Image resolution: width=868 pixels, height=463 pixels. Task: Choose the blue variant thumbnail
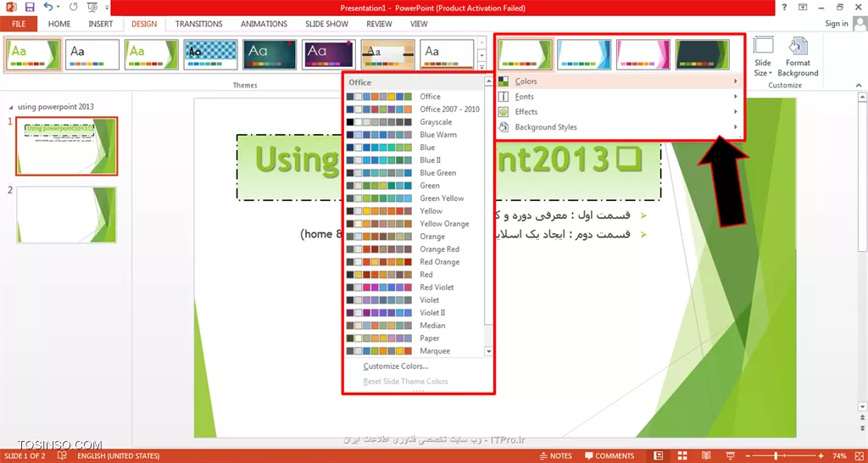pos(584,54)
